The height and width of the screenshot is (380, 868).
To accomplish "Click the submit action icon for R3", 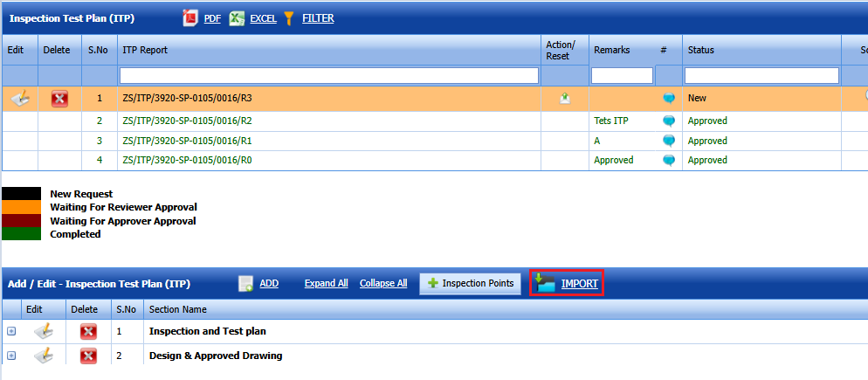I will click(x=565, y=99).
